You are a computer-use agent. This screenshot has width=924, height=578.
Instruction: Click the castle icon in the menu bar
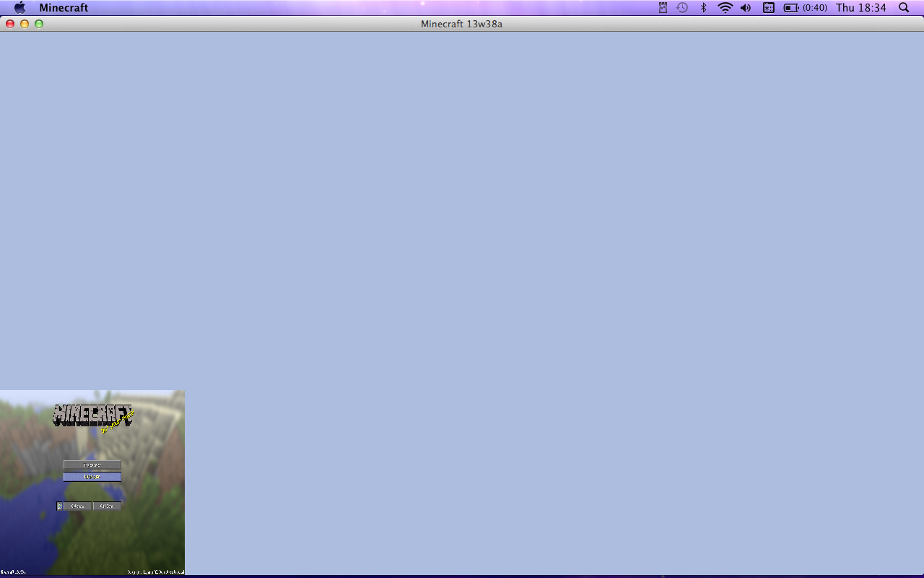[663, 8]
